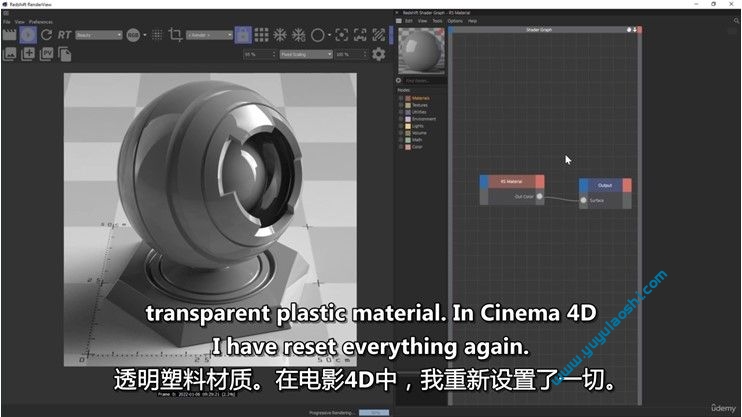Click the 100 % scale field

click(x=349, y=54)
